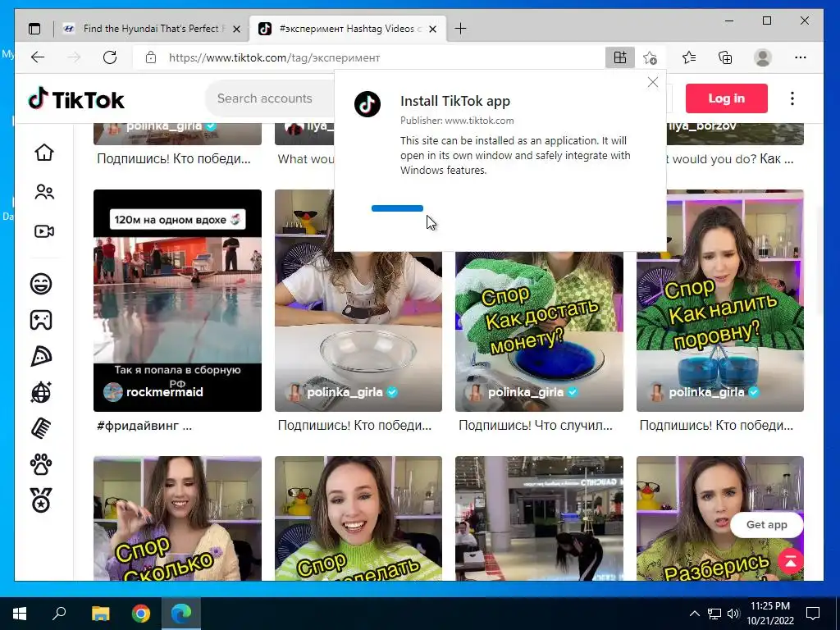The width and height of the screenshot is (840, 630).
Task: Add this page to favorites star icon
Action: click(650, 57)
